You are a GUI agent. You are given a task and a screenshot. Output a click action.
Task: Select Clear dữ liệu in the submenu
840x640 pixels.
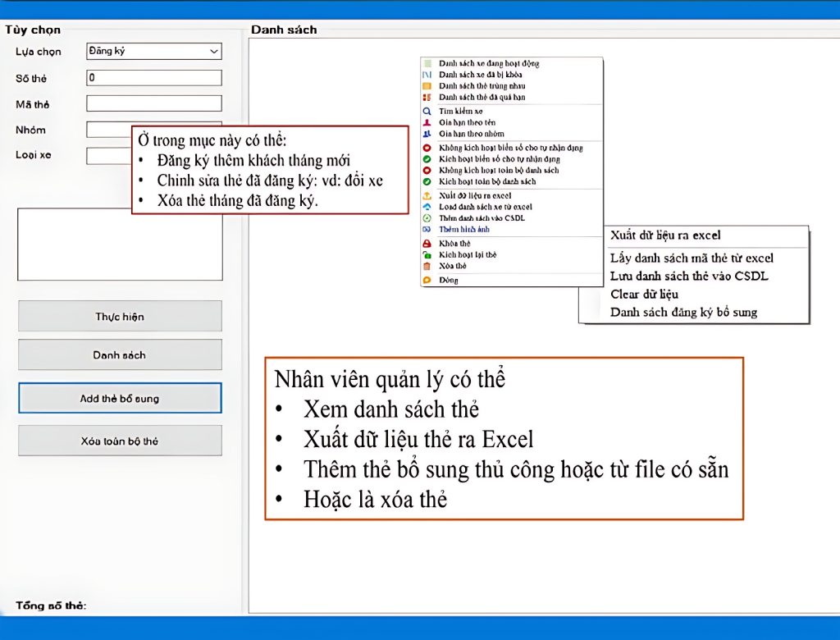point(644,294)
